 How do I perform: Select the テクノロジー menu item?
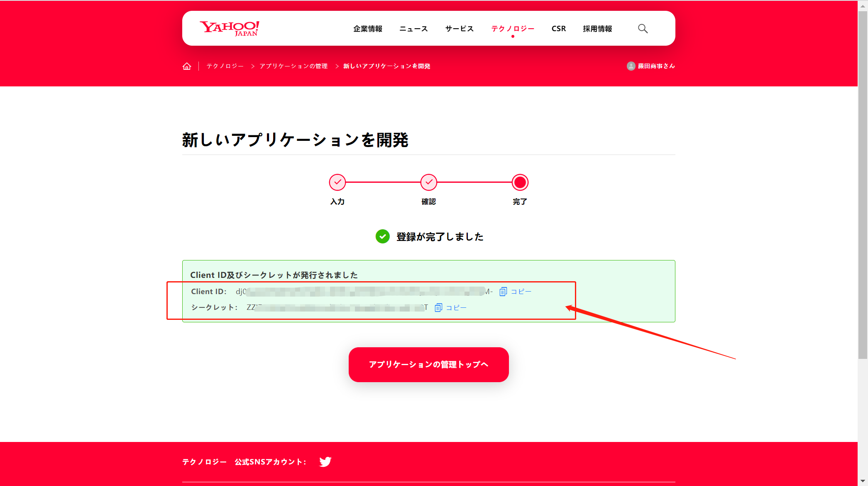point(513,29)
